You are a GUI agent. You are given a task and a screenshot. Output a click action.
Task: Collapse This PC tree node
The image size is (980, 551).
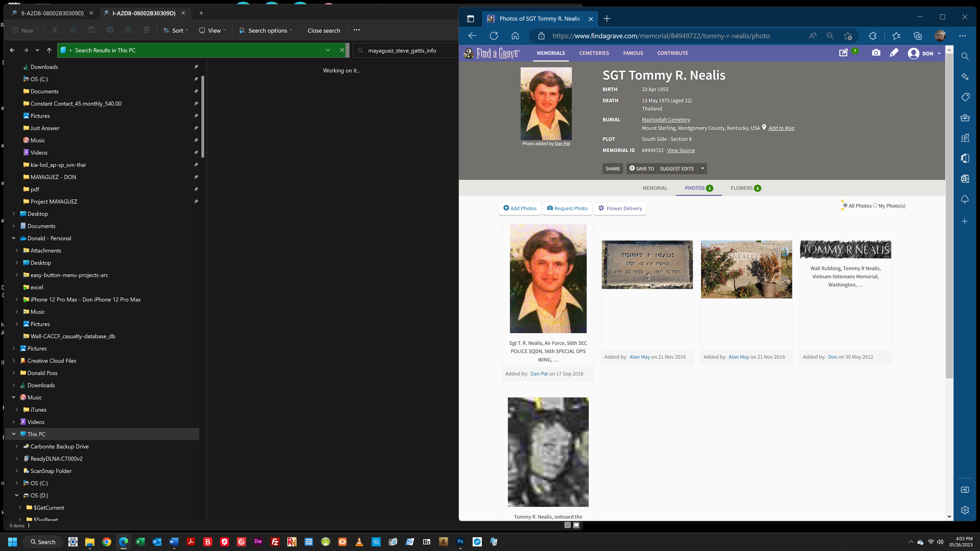(14, 434)
